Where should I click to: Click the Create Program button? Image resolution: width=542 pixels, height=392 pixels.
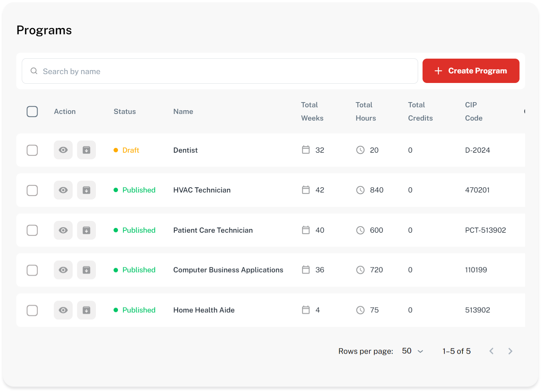click(x=471, y=71)
